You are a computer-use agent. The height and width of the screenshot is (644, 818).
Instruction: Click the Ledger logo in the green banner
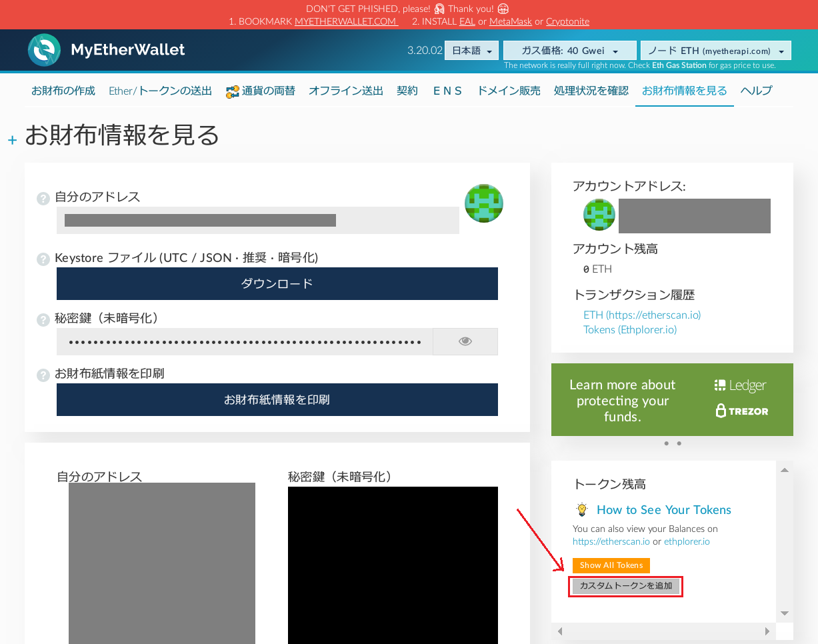(x=740, y=385)
